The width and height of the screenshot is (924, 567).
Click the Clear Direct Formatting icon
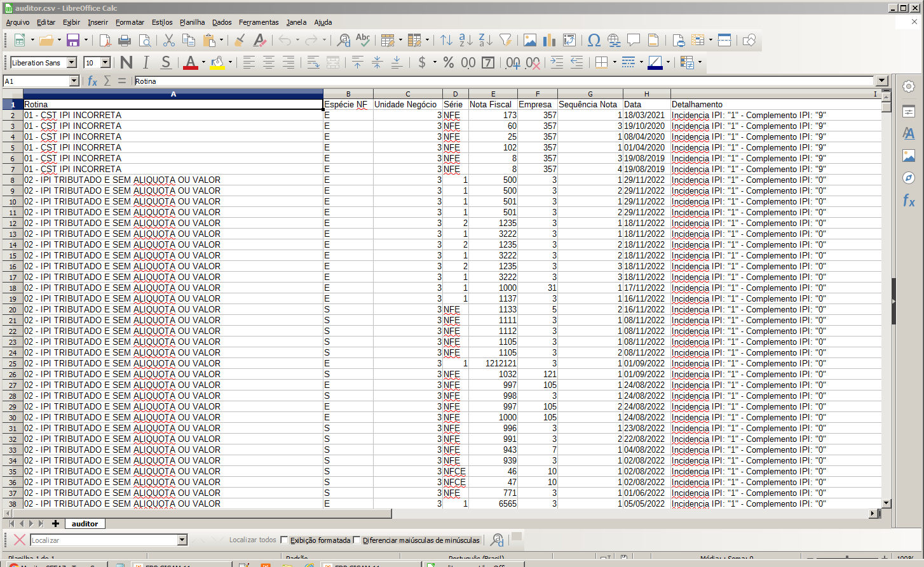click(259, 40)
